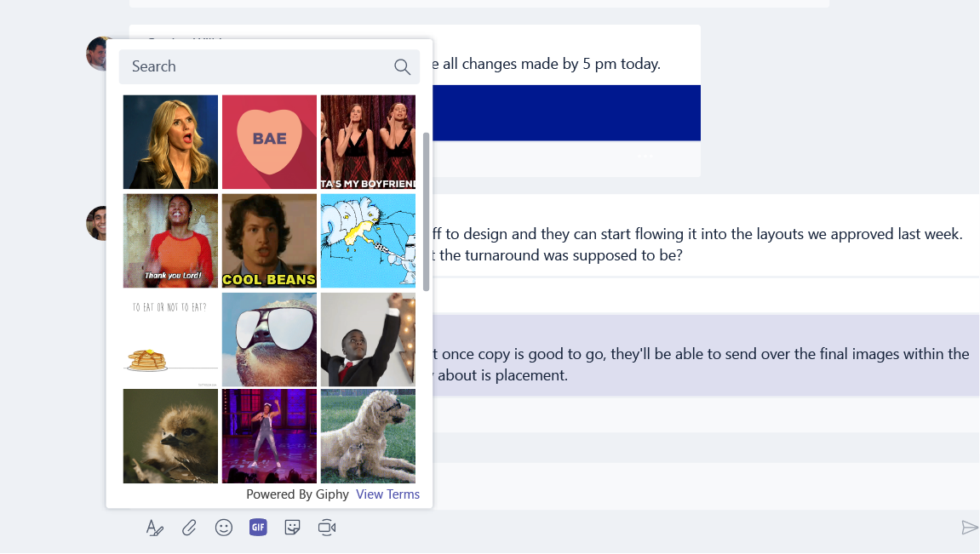Choose the Thank You Lord GIF
Image resolution: width=980 pixels, height=554 pixels.
pos(170,240)
